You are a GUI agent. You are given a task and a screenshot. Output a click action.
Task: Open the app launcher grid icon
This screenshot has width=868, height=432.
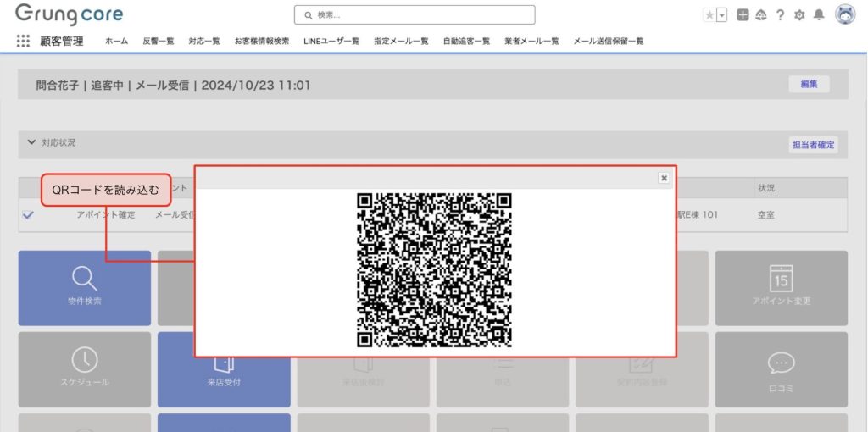coord(23,41)
